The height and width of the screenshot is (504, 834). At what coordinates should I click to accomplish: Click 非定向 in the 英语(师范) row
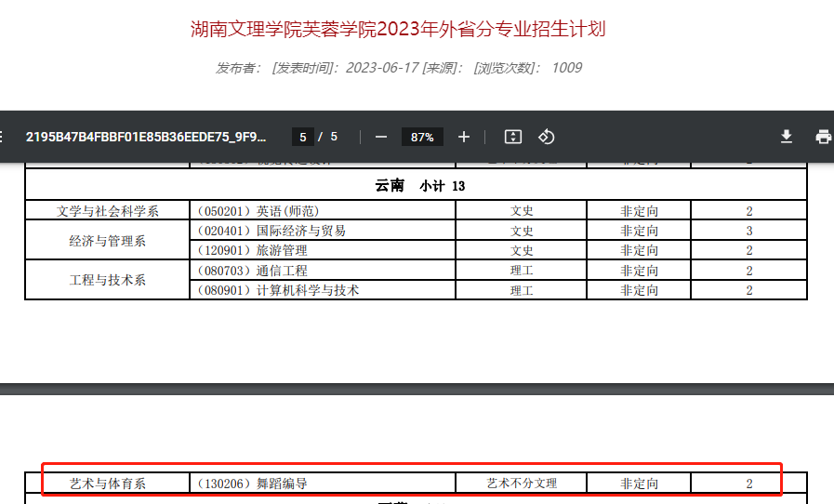click(639, 211)
